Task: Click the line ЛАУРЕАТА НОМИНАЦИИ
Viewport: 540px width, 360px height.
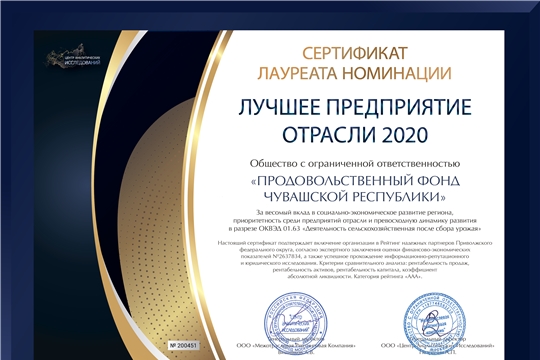Action: (354, 73)
